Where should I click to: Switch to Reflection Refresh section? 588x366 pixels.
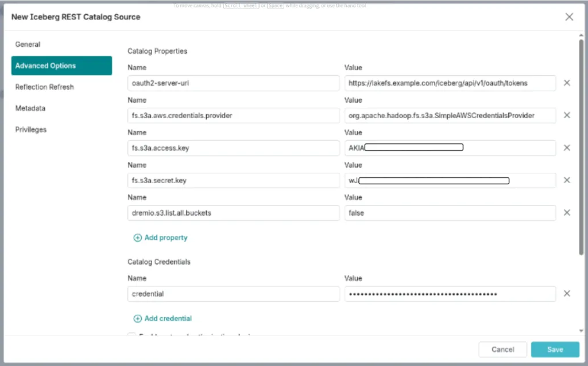pyautogui.click(x=45, y=87)
